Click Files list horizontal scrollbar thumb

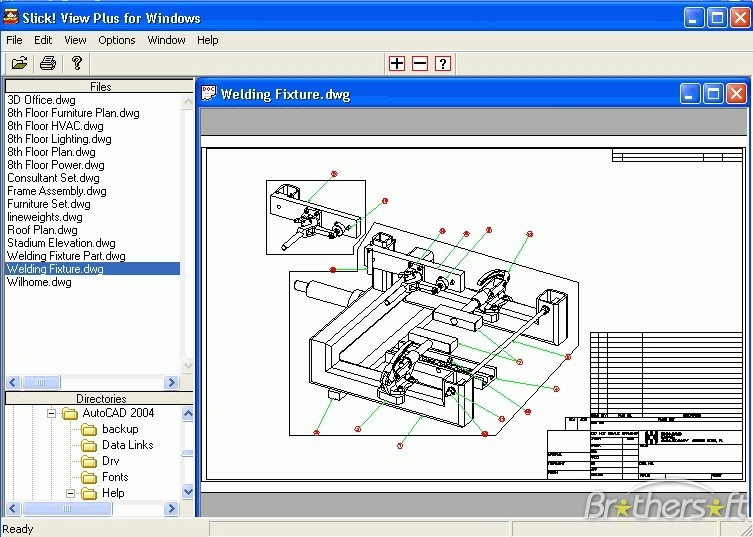(x=41, y=383)
